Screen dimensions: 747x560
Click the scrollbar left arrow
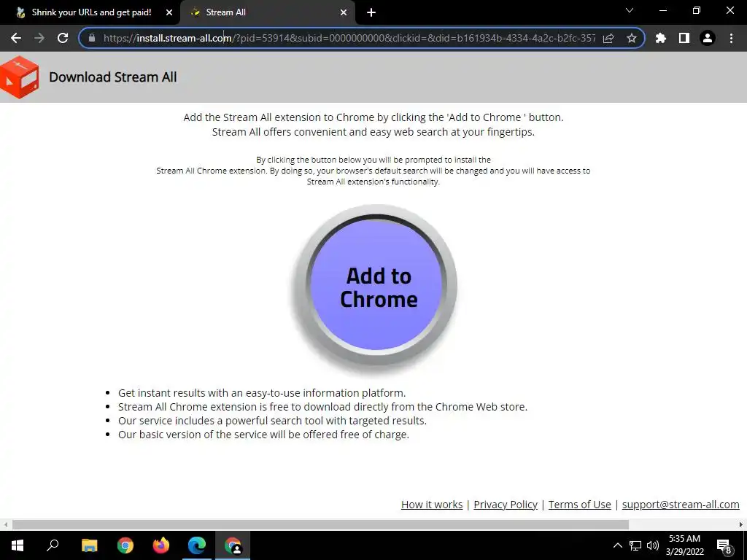tap(5, 525)
